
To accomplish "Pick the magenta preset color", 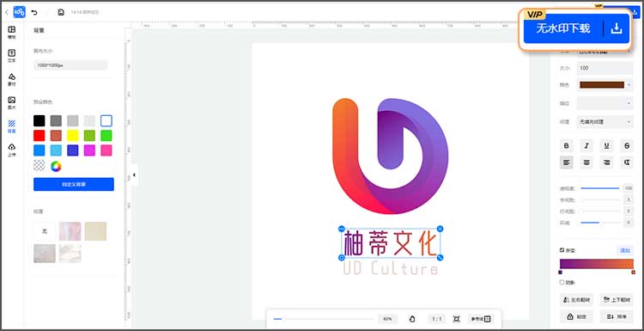I will click(x=89, y=150).
